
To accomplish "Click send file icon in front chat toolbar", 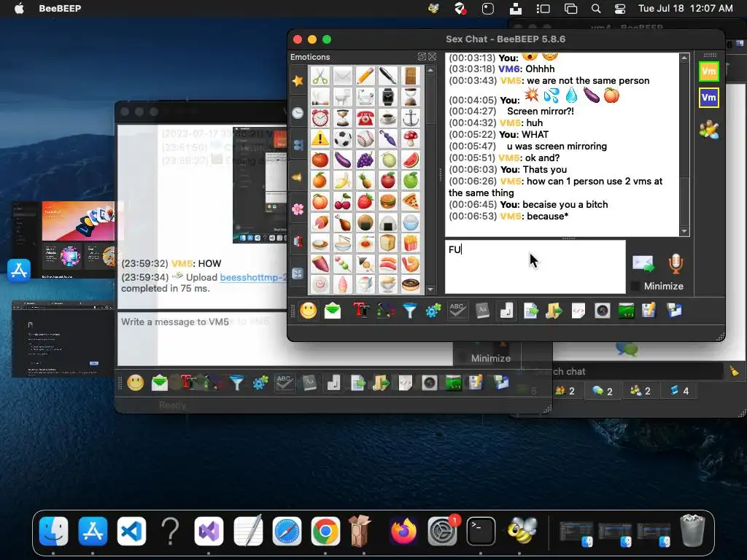I will coord(530,311).
